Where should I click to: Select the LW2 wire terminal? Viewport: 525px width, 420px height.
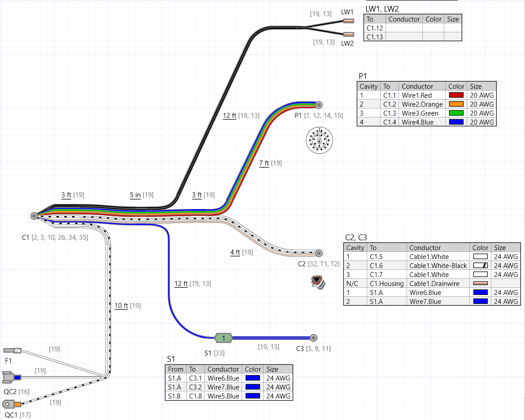[348, 34]
